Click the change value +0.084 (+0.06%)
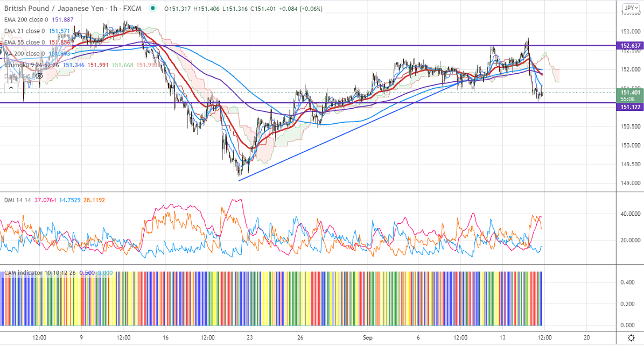Image resolution: width=644 pixels, height=346 pixels. click(x=300, y=9)
